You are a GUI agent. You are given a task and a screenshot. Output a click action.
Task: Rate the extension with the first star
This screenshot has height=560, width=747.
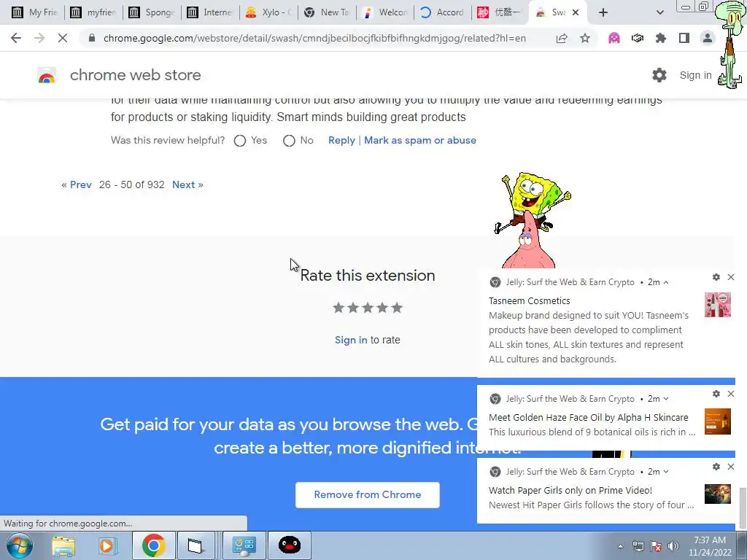[338, 308]
